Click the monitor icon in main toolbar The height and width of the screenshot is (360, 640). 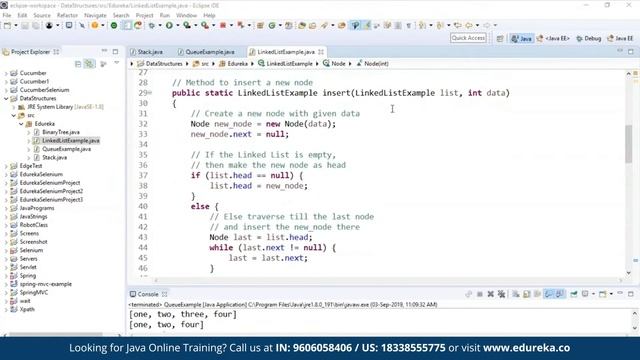[69, 25]
